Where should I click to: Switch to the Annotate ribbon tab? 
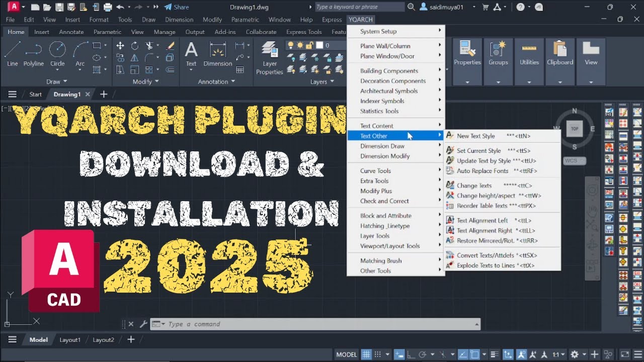tap(71, 32)
